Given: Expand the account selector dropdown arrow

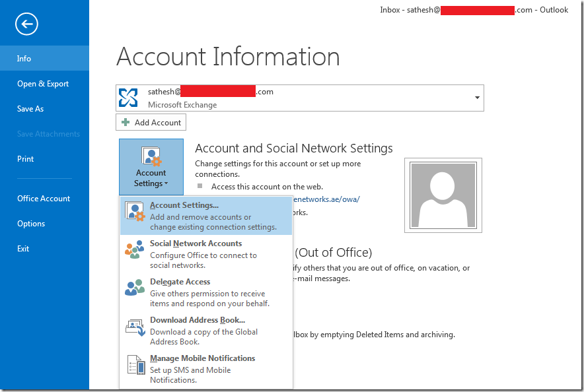Looking at the screenshot, I should pyautogui.click(x=477, y=98).
